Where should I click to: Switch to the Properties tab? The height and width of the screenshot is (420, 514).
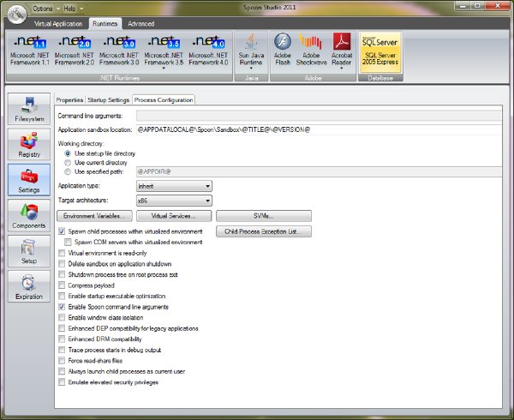(69, 100)
